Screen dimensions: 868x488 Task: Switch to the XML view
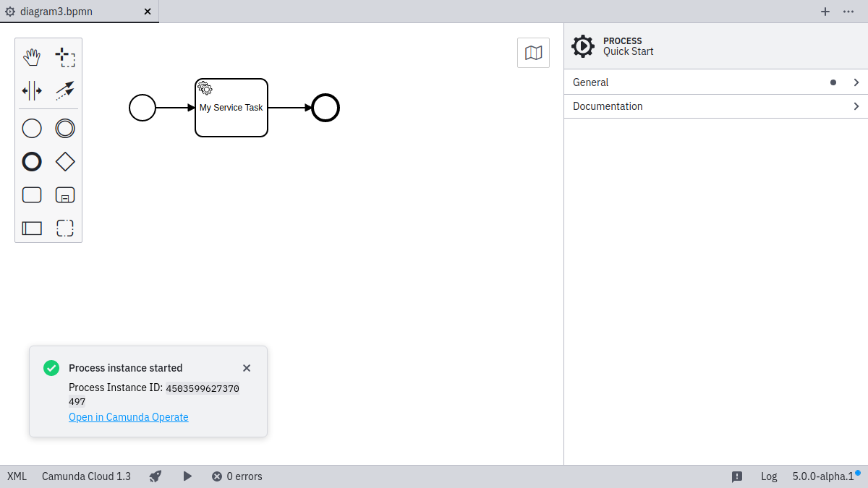16,476
